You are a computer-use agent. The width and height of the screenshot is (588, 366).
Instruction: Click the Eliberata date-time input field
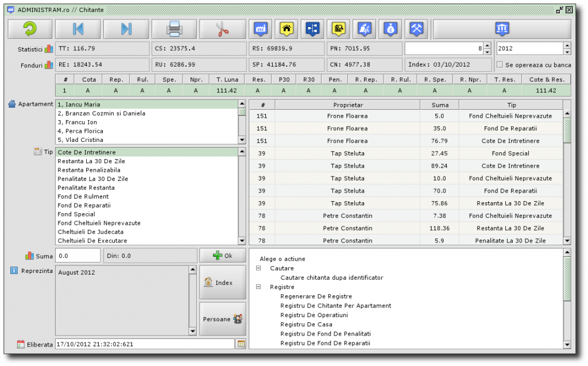point(145,344)
